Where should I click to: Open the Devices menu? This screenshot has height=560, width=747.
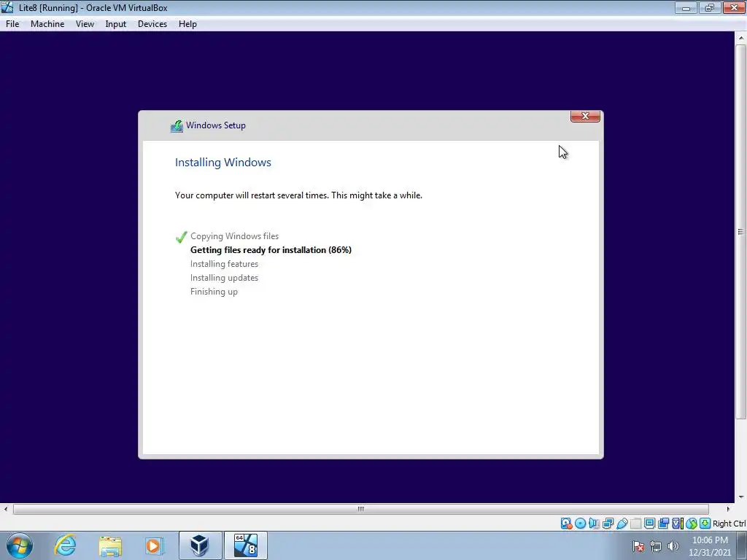(x=152, y=24)
